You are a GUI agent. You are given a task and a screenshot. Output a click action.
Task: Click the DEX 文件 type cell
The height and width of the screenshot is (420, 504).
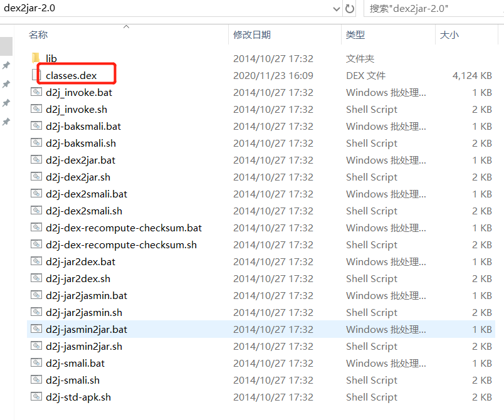(366, 75)
